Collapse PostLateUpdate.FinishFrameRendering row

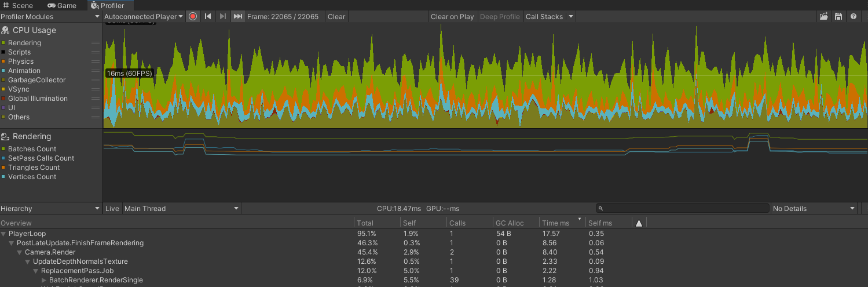coord(12,243)
